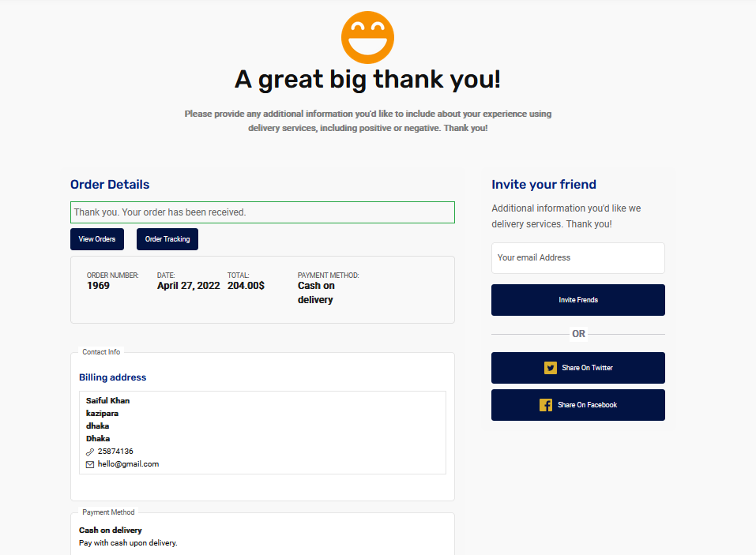
Task: Select order number 1969
Action: [99, 286]
